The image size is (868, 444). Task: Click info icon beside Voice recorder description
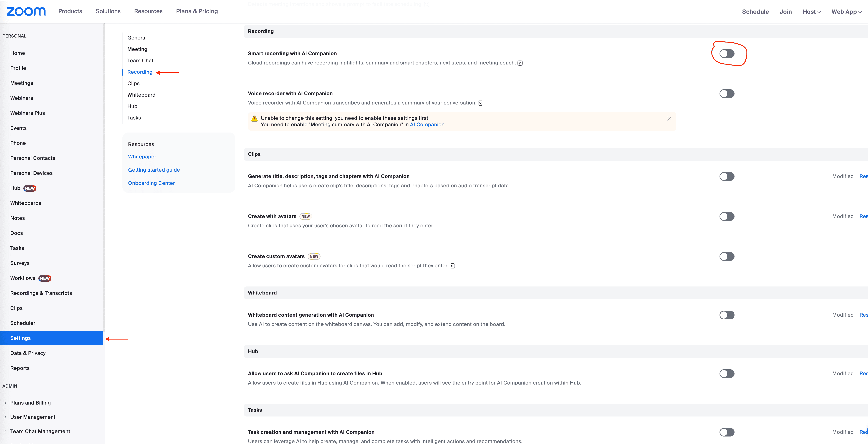481,103
